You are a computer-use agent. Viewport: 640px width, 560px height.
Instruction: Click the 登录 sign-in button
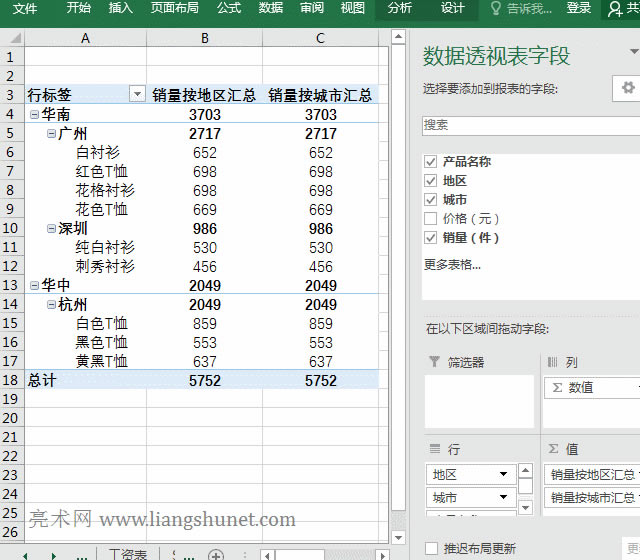[578, 9]
